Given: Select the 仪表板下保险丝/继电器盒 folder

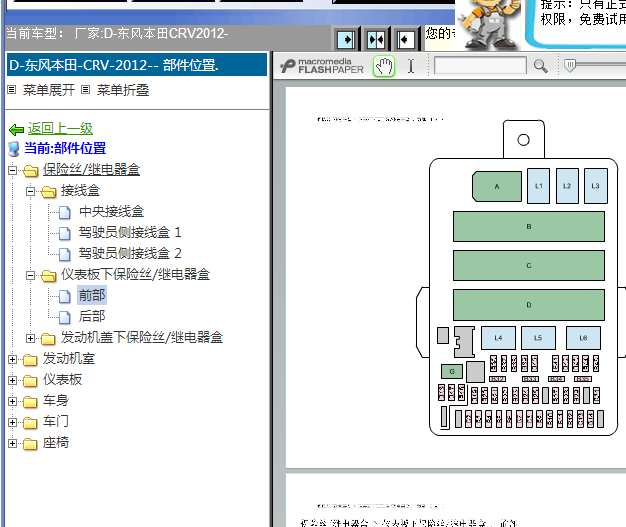Looking at the screenshot, I should (135, 274).
